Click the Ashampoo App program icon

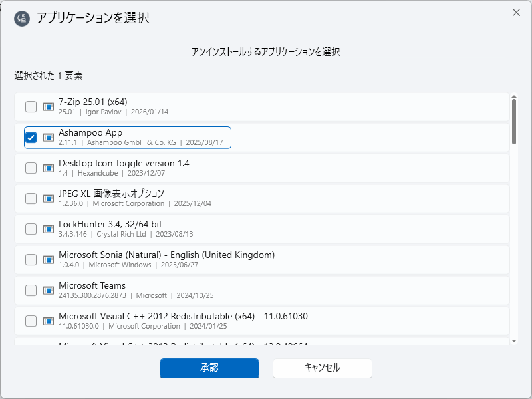point(48,138)
